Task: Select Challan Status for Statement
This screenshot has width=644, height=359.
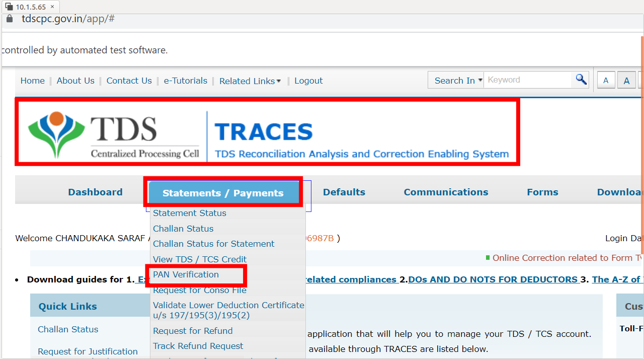Action: (214, 244)
